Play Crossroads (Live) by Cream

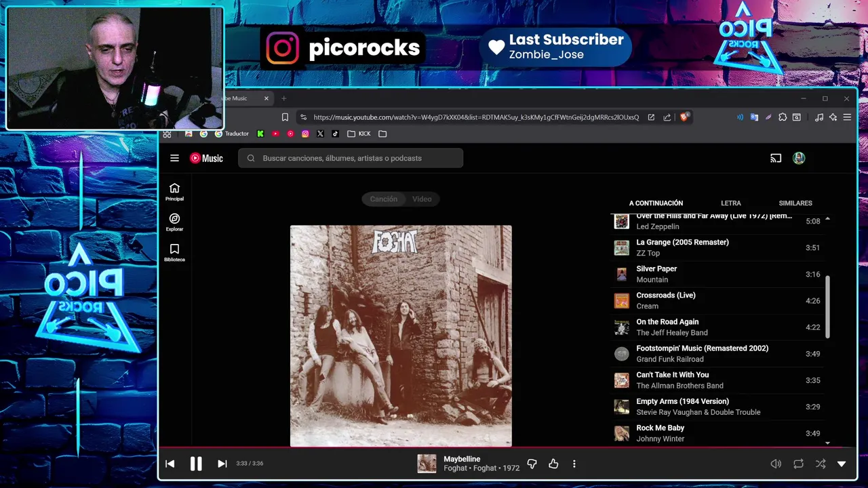[x=717, y=300]
